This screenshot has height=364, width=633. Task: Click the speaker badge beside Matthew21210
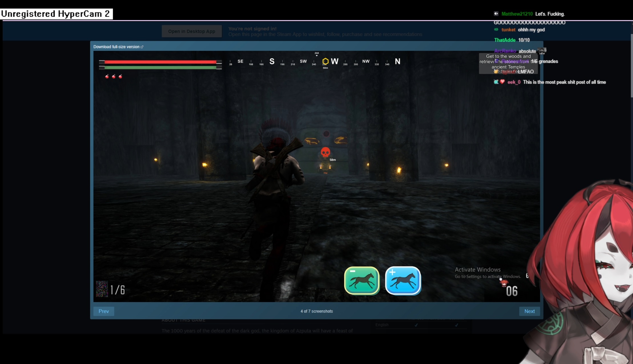pyautogui.click(x=496, y=14)
